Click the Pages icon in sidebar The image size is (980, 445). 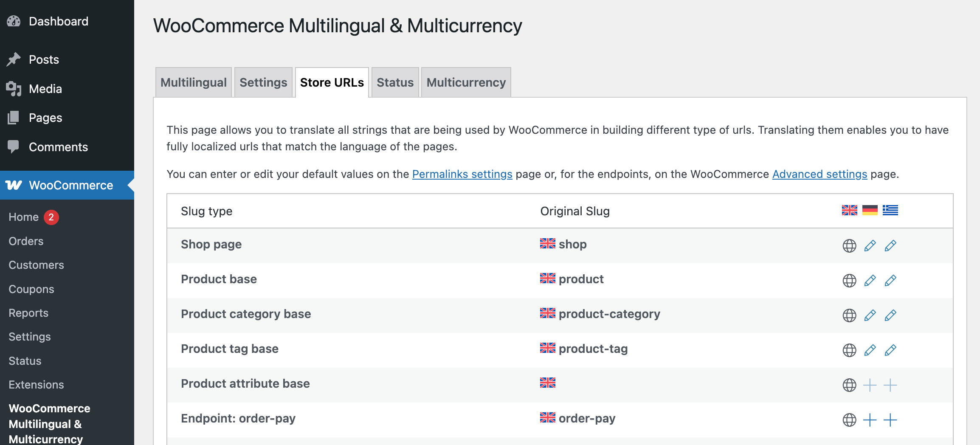(14, 118)
